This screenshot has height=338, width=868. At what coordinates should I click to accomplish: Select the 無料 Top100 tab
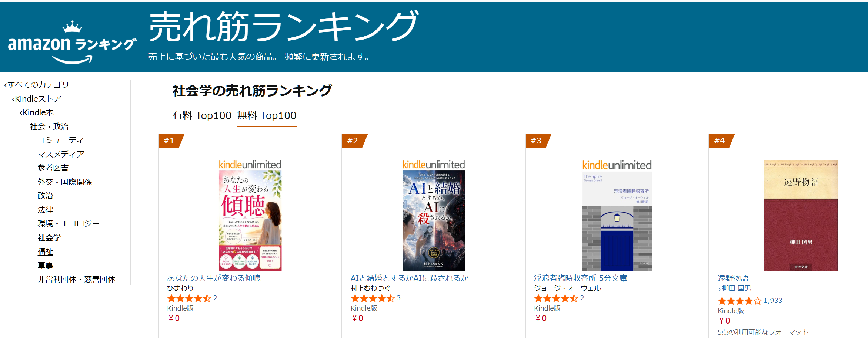pos(267,116)
